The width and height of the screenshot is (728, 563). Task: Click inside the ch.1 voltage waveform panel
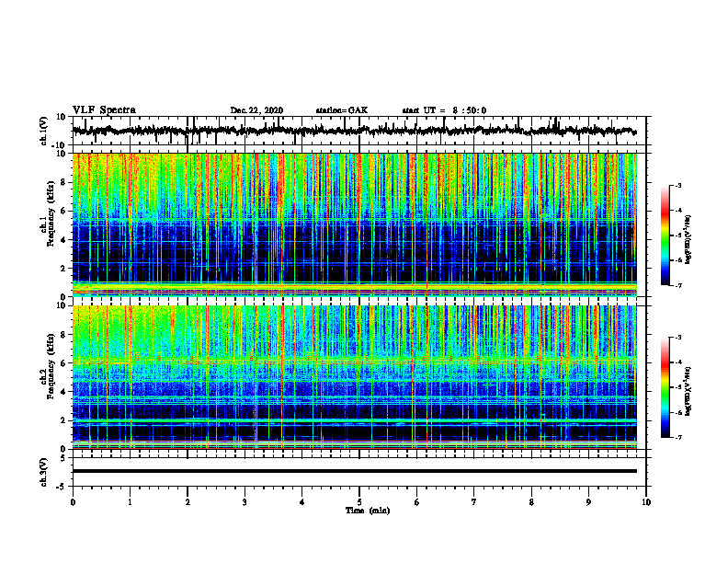pos(358,131)
